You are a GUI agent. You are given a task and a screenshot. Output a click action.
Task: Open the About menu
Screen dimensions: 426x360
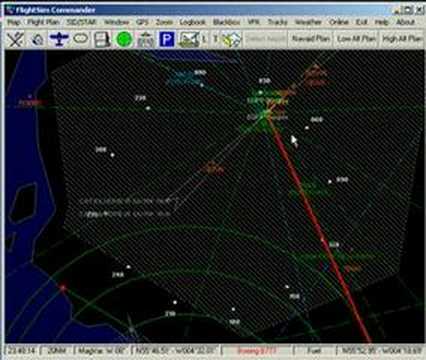click(405, 22)
